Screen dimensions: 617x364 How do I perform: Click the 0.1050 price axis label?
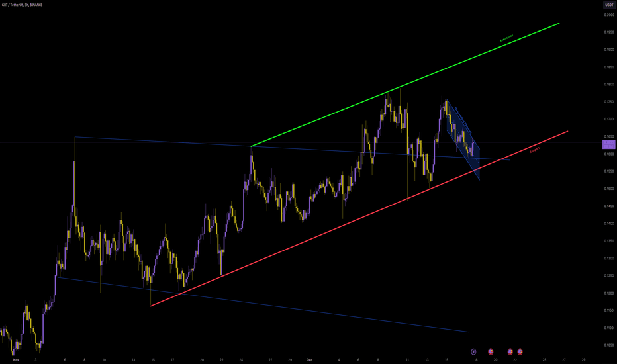point(609,345)
